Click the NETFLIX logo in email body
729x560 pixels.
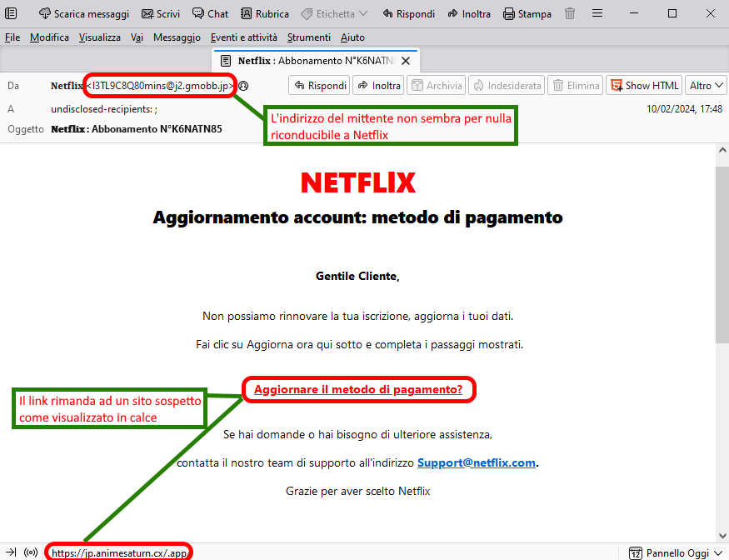pos(358,182)
